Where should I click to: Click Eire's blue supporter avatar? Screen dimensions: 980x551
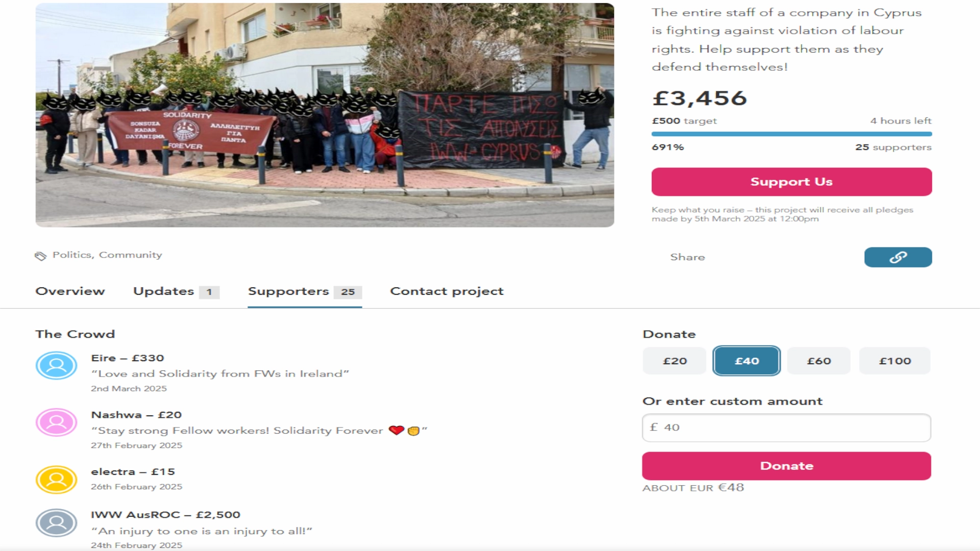pyautogui.click(x=57, y=365)
